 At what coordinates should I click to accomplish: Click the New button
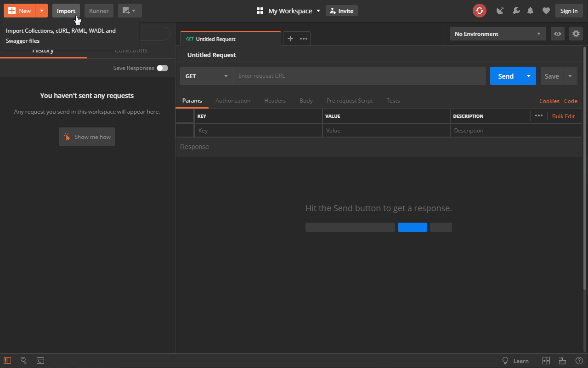pyautogui.click(x=20, y=11)
